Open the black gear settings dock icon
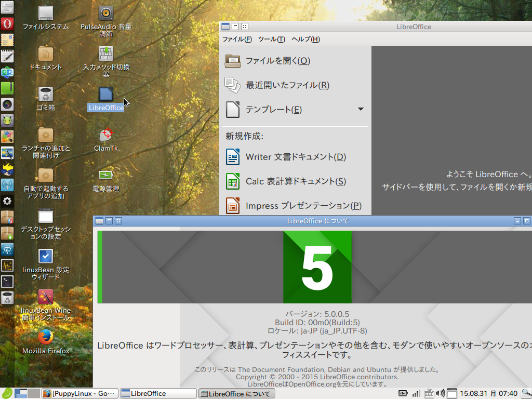The image size is (532, 399). 7,201
